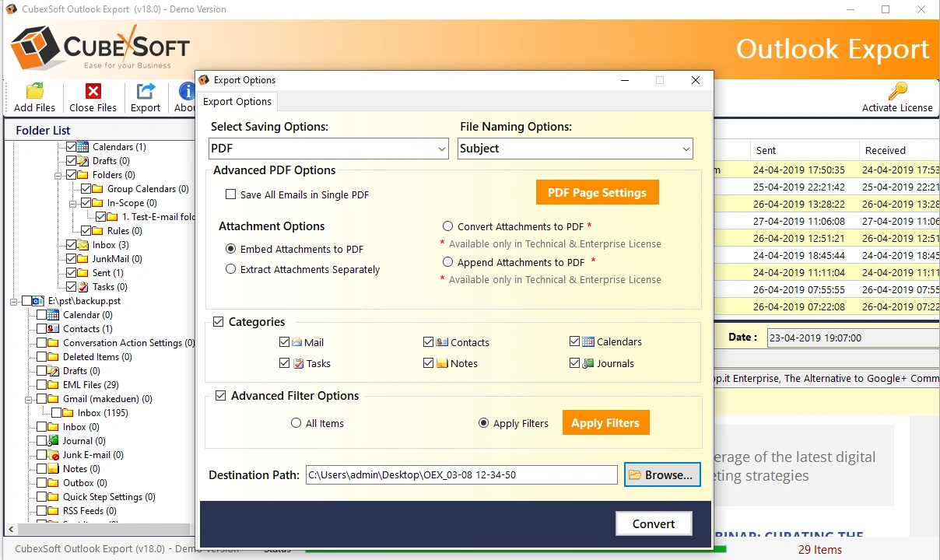Viewport: 940px width, 560px height.
Task: Select the Quick Step Settings (0) folder
Action: (x=109, y=497)
